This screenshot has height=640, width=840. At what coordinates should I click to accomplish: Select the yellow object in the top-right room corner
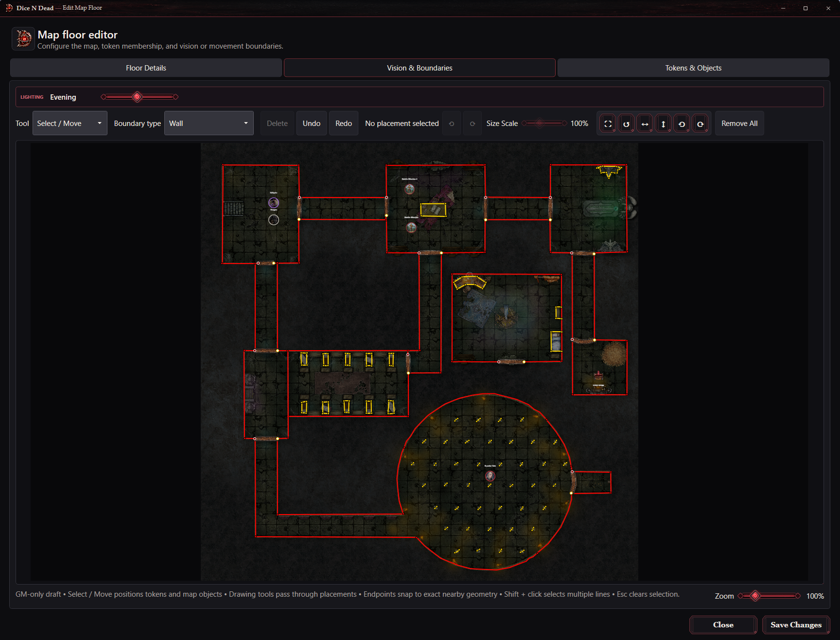pos(609,171)
